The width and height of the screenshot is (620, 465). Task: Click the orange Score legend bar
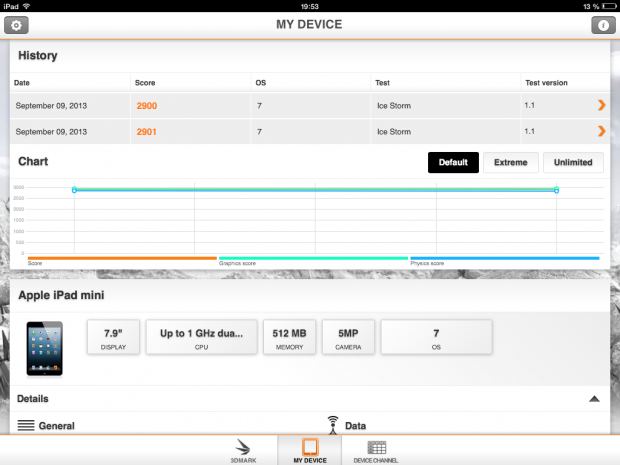[115, 258]
